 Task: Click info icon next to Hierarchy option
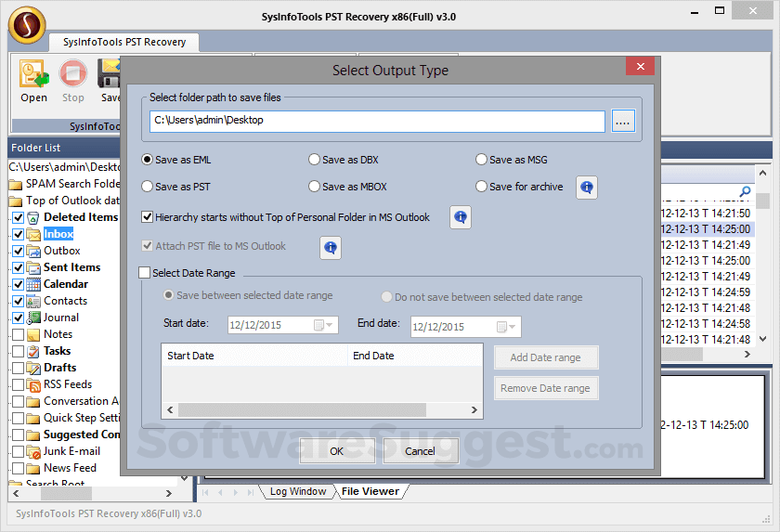[x=461, y=217]
